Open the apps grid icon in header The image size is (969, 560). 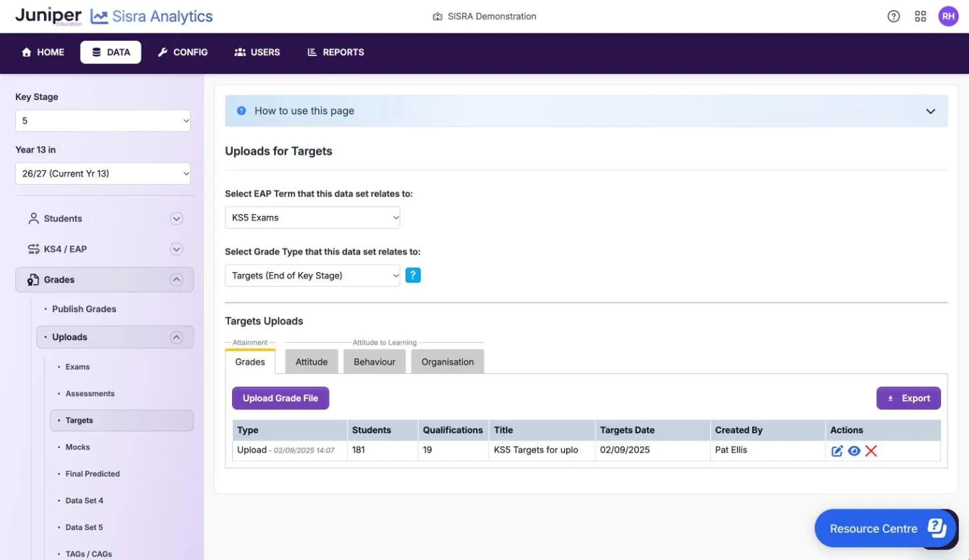[920, 17]
